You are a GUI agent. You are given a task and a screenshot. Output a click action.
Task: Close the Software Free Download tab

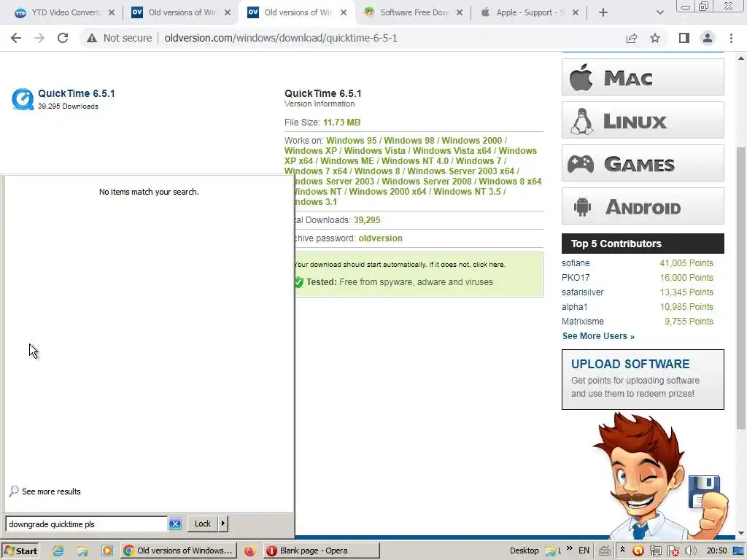point(460,12)
